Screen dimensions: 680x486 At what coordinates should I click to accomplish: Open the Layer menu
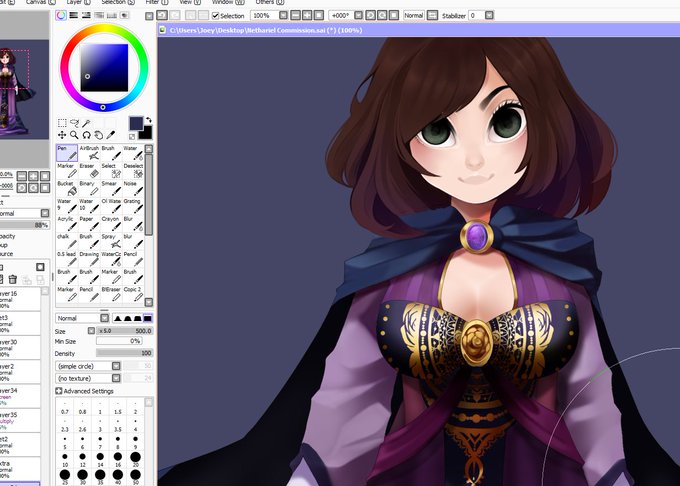(x=78, y=2)
